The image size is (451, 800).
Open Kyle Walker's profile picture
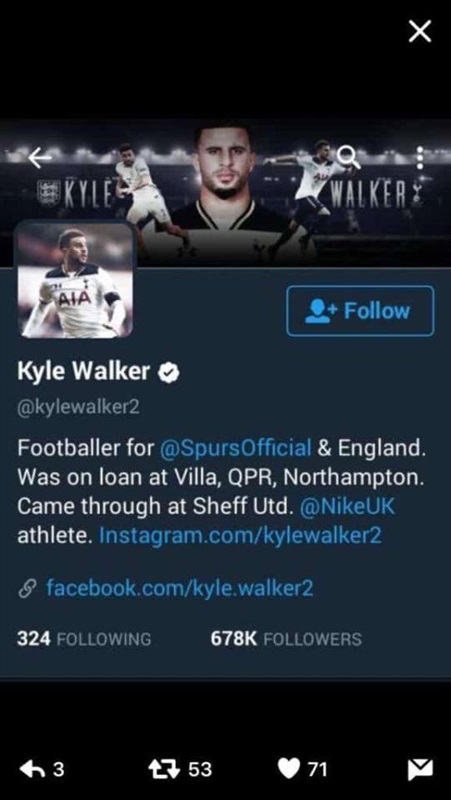pos(76,280)
